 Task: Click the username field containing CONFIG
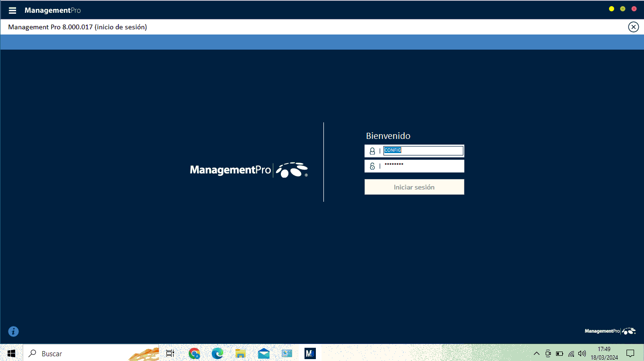423,151
